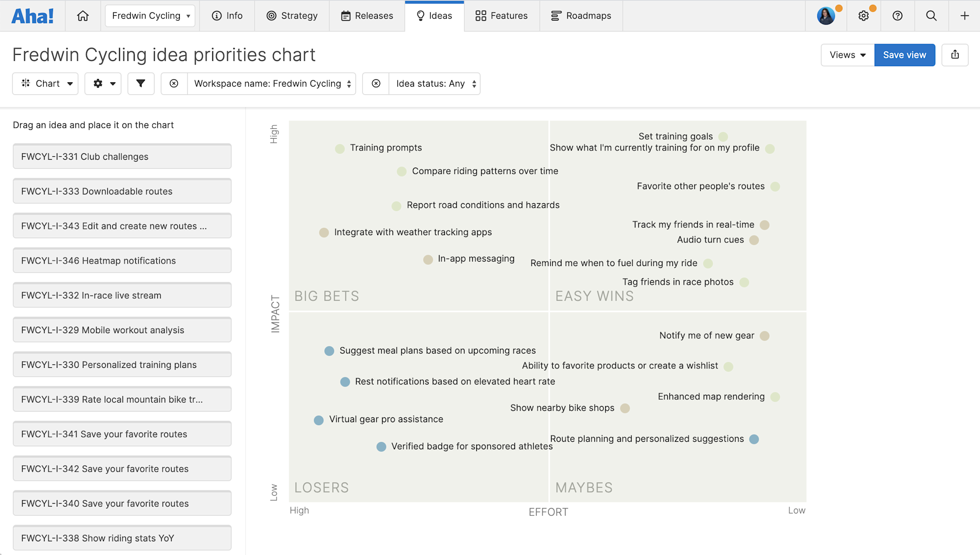Screen dimensions: 980x555
Task: Open account settings gear in top bar
Action: point(863,16)
